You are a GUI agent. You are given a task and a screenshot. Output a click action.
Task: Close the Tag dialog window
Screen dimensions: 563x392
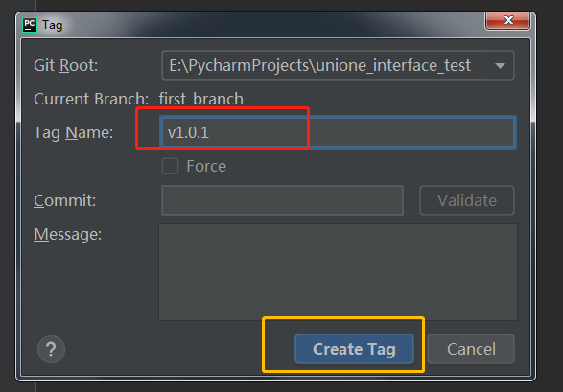[507, 20]
